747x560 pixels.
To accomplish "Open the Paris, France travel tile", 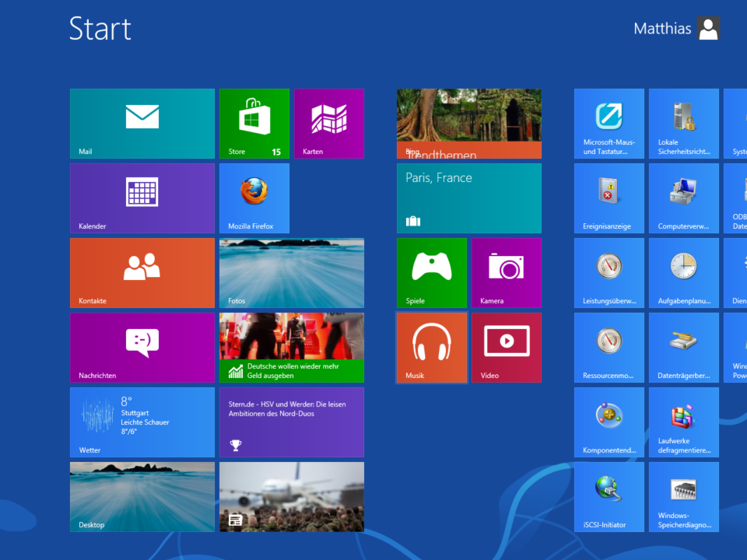I will 468,198.
